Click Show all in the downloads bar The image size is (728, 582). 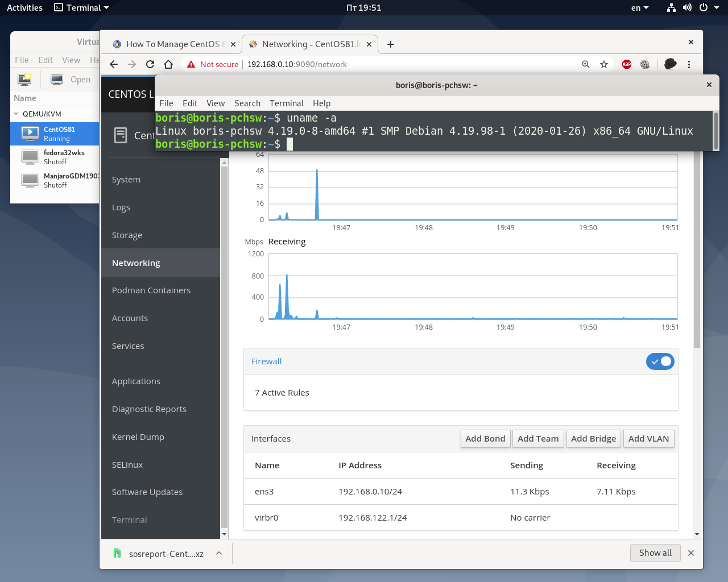click(x=655, y=553)
